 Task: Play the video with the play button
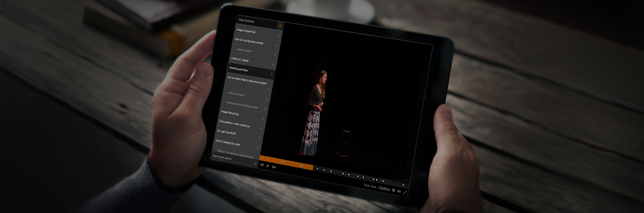click(x=268, y=166)
